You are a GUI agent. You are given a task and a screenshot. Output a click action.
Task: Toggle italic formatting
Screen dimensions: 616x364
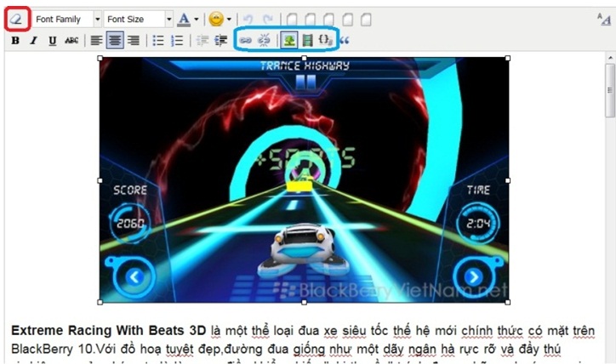click(34, 41)
